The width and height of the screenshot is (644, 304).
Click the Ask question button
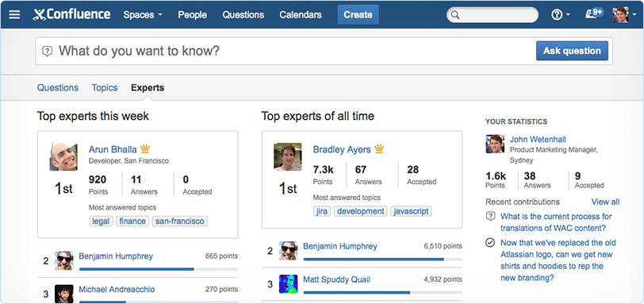[x=572, y=51]
